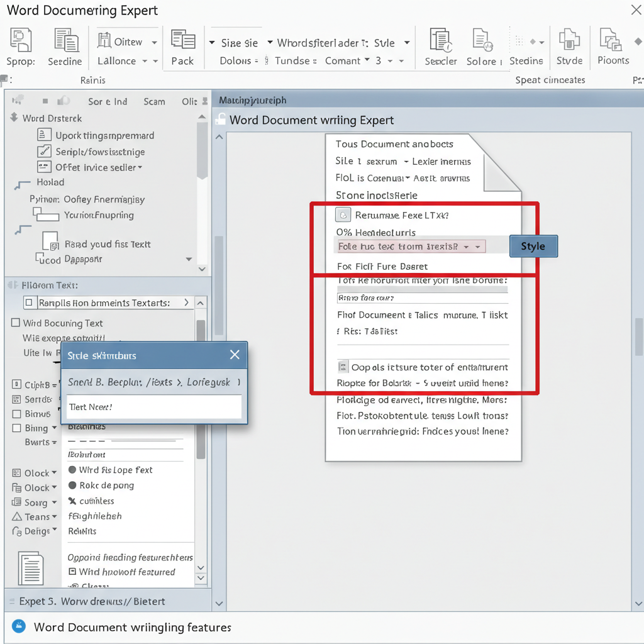
Task: Click the Seacler page icon
Action: [x=440, y=40]
